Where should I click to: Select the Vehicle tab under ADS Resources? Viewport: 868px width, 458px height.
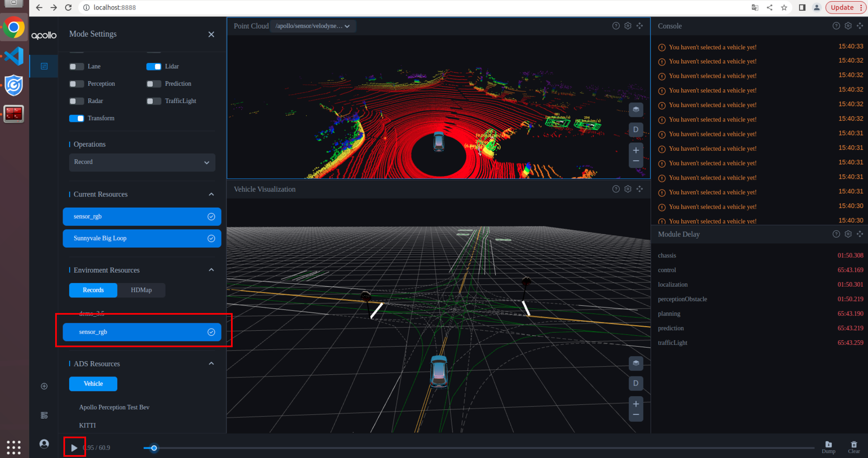[93, 384]
